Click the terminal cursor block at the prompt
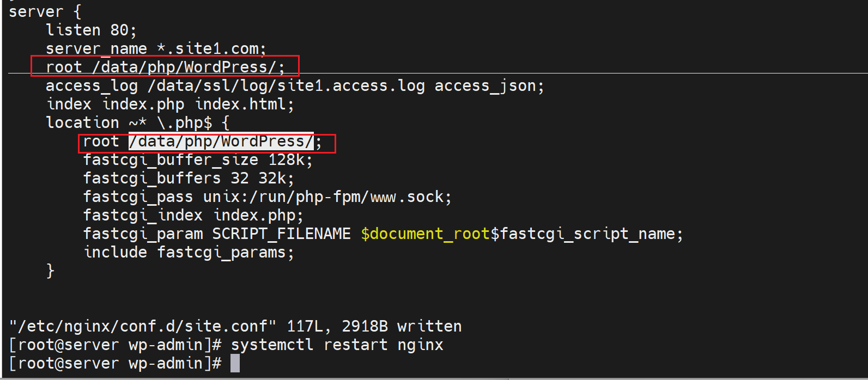The width and height of the screenshot is (868, 380). 235,363
